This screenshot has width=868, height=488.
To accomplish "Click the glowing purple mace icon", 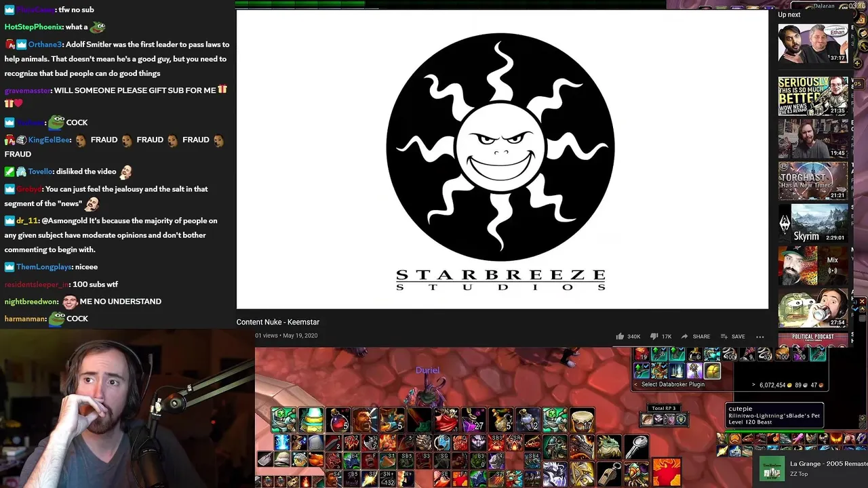I will (x=694, y=371).
